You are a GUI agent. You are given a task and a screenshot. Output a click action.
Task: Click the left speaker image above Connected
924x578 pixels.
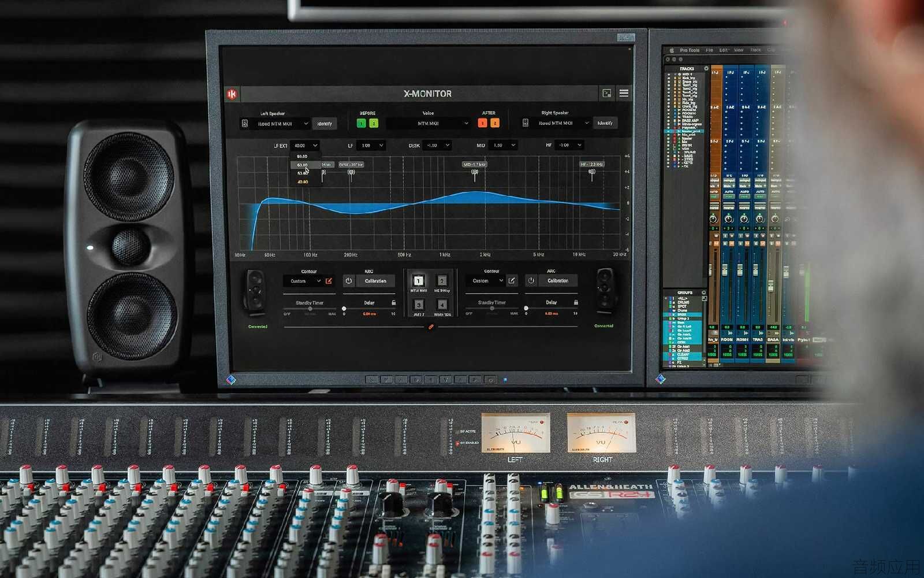(x=255, y=293)
